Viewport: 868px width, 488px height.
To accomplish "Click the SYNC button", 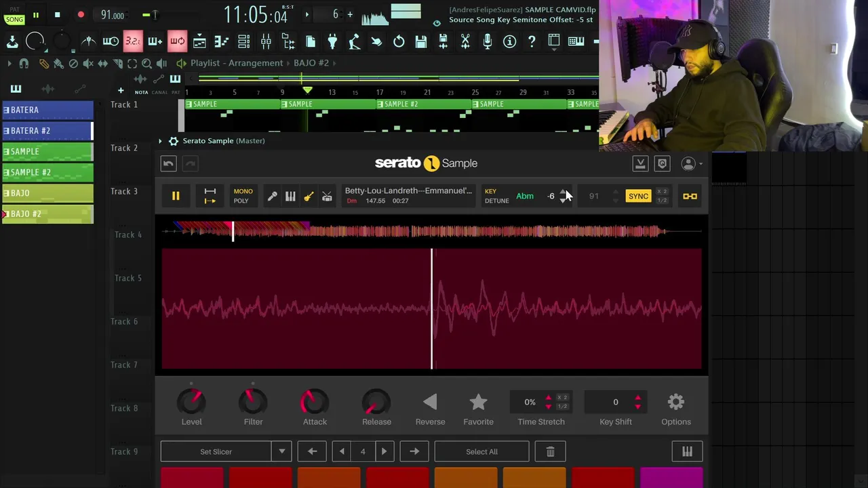I will pyautogui.click(x=638, y=196).
